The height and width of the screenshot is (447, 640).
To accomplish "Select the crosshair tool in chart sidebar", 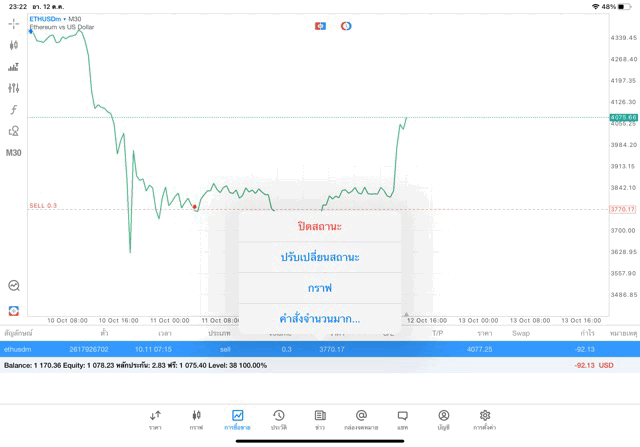I will pyautogui.click(x=14, y=24).
